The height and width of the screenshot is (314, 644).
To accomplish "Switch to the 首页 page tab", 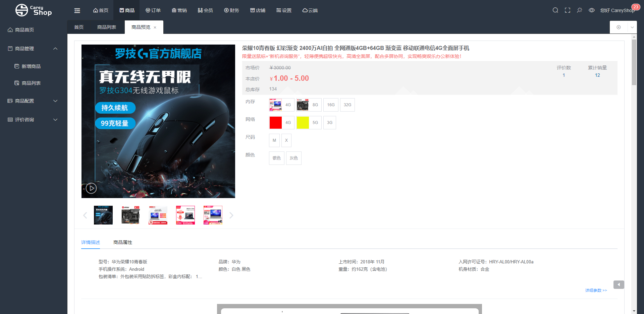I will pyautogui.click(x=79, y=27).
